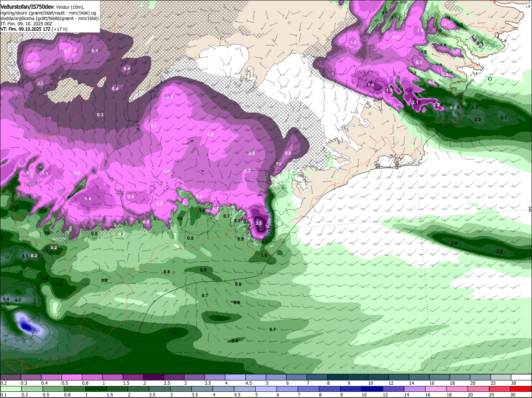The width and height of the screenshot is (532, 398).
Task: Select the deep blue 10–12 swatch, lower legend
Action: point(373,389)
